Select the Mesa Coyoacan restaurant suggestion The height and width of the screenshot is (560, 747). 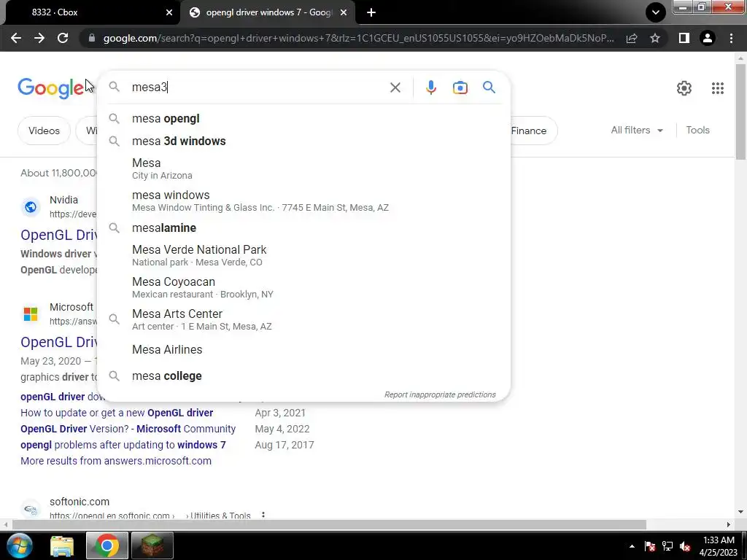304,287
